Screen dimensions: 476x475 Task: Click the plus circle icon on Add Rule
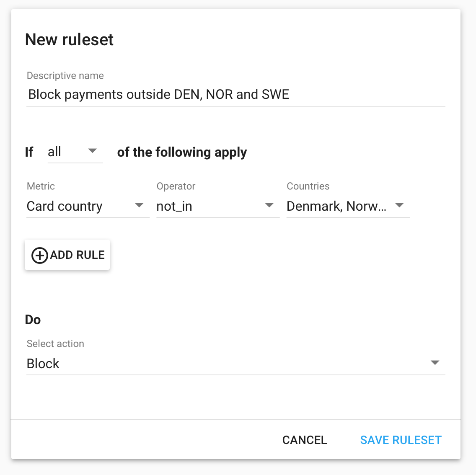coord(40,255)
